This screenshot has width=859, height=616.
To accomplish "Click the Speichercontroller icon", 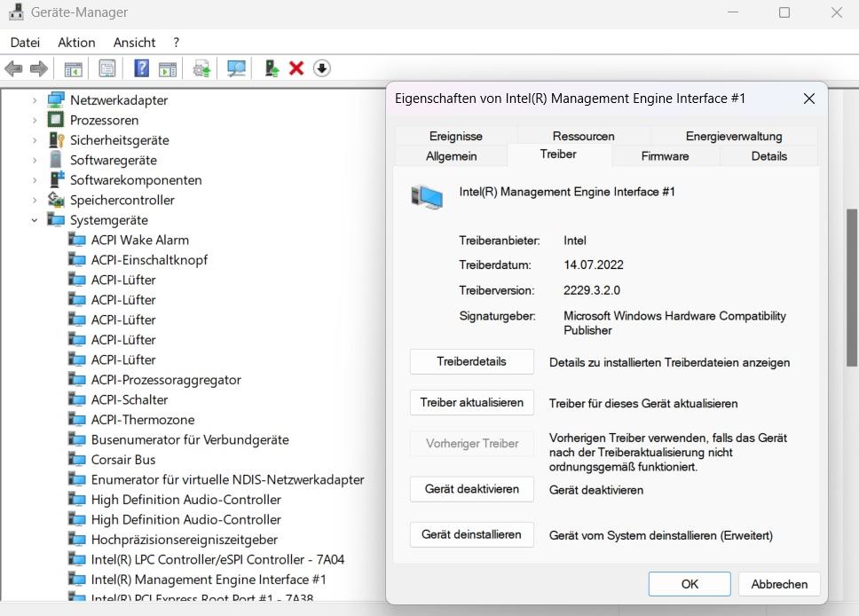I will pyautogui.click(x=56, y=200).
